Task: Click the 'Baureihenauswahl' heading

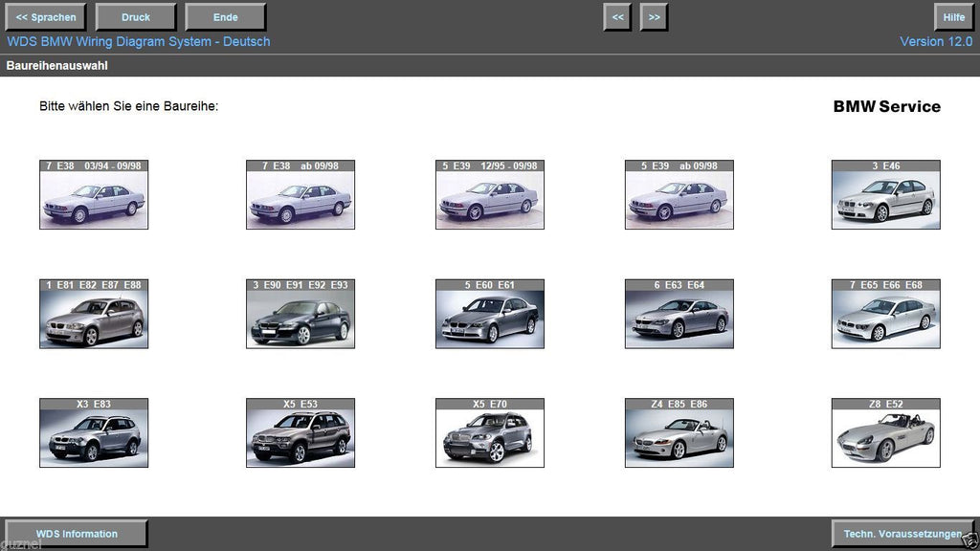Action: [56, 66]
